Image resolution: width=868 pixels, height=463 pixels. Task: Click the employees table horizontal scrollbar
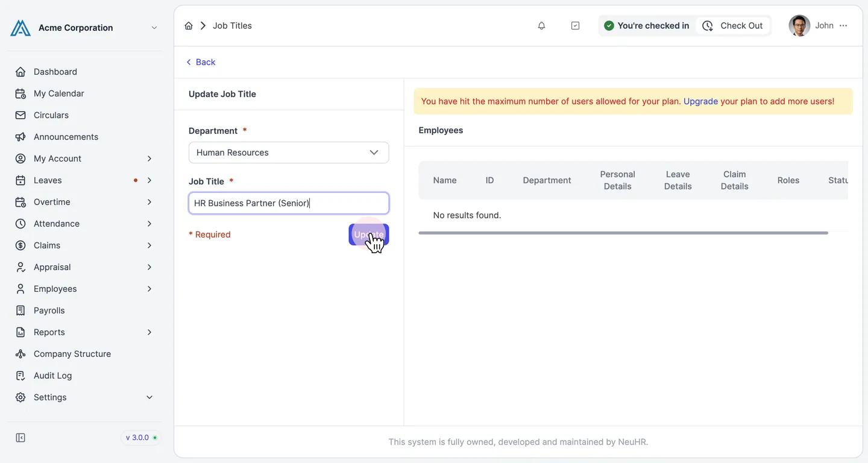tap(623, 233)
